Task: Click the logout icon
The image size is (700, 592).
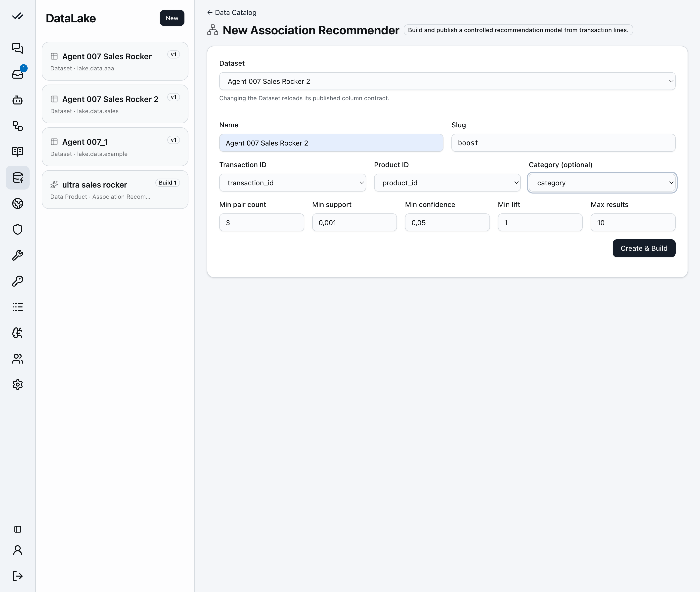Action: [17, 576]
